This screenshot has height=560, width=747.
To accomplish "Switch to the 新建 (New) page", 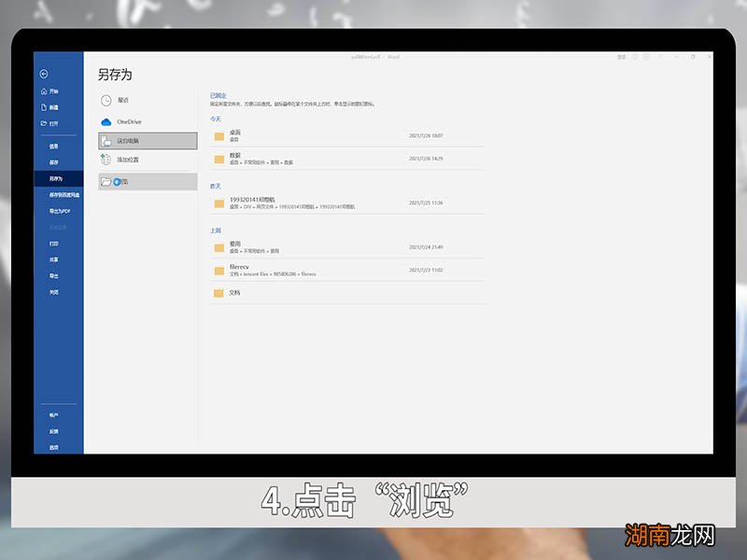I will point(50,107).
